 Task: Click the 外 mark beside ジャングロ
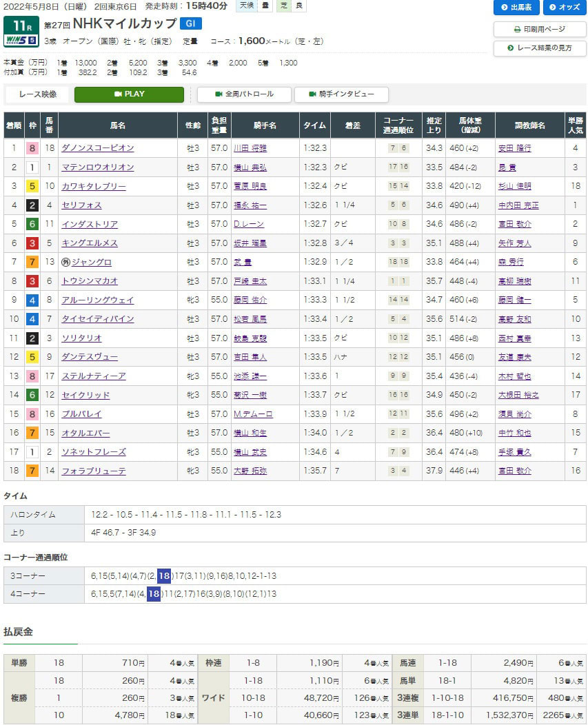click(66, 262)
